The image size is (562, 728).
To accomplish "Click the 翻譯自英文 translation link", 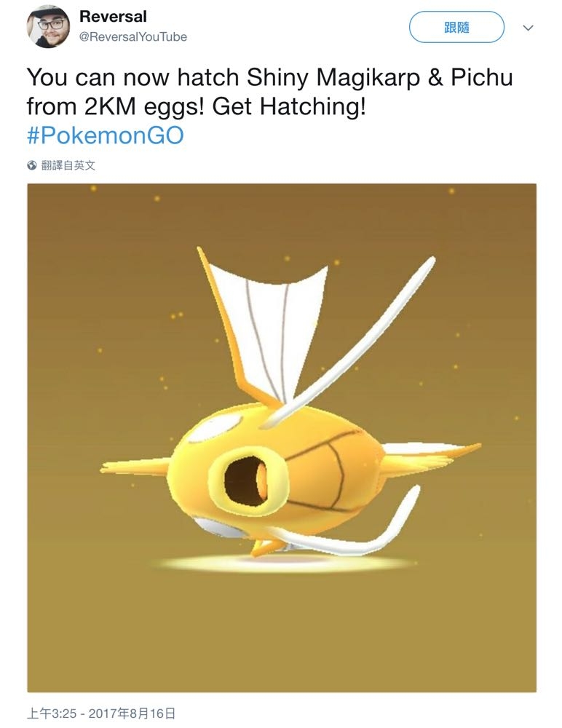I will point(68,165).
